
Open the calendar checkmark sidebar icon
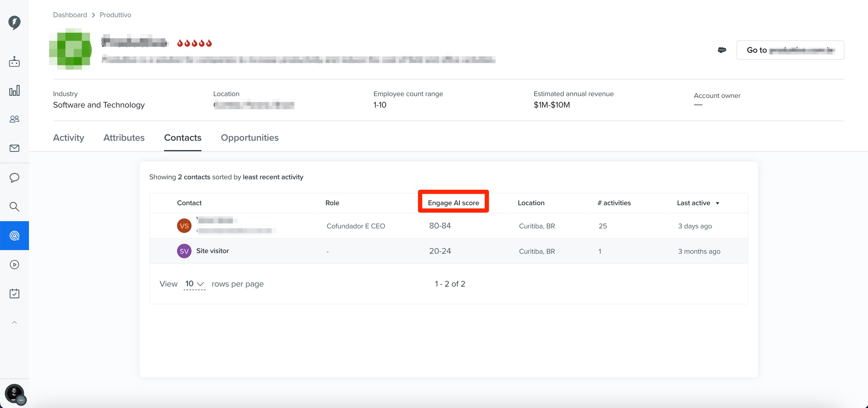(14, 293)
